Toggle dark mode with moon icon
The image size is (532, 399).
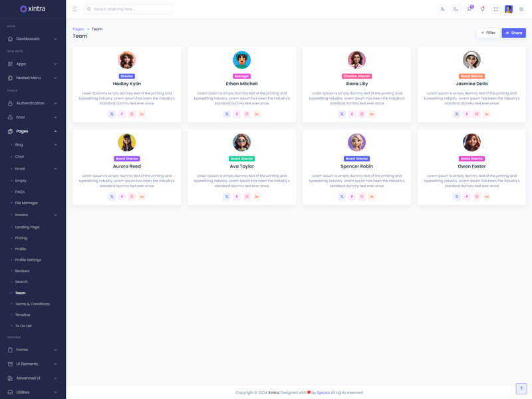(x=456, y=9)
